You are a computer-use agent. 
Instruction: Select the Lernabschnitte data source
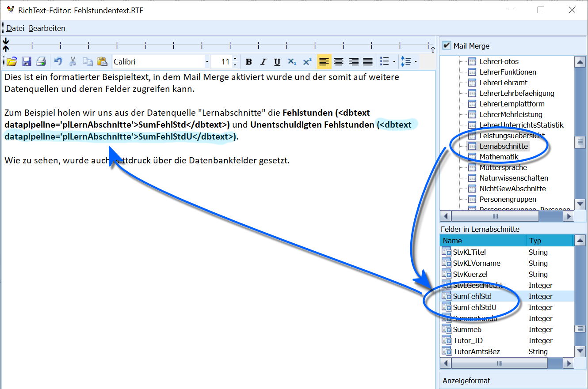point(504,146)
